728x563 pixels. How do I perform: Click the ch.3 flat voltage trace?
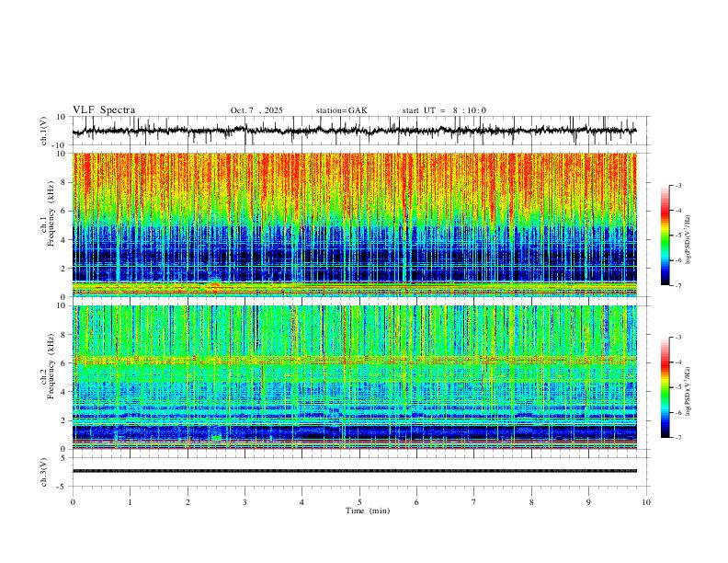[x=354, y=471]
